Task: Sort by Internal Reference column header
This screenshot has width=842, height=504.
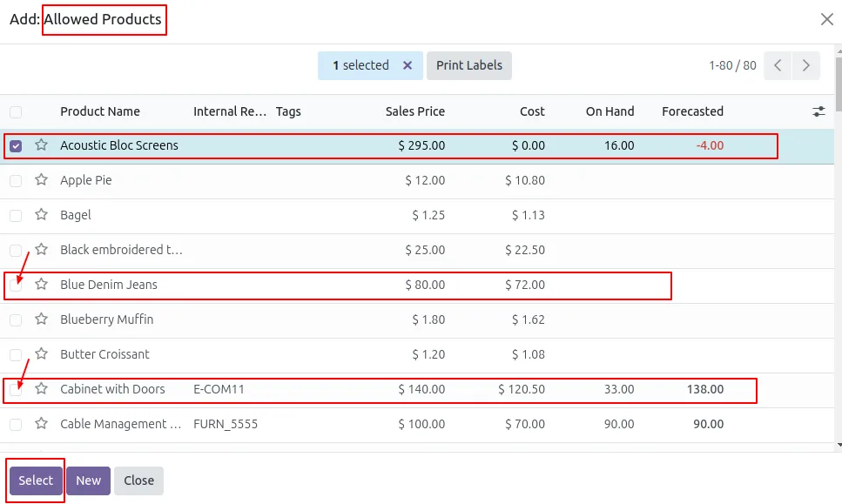Action: tap(230, 111)
